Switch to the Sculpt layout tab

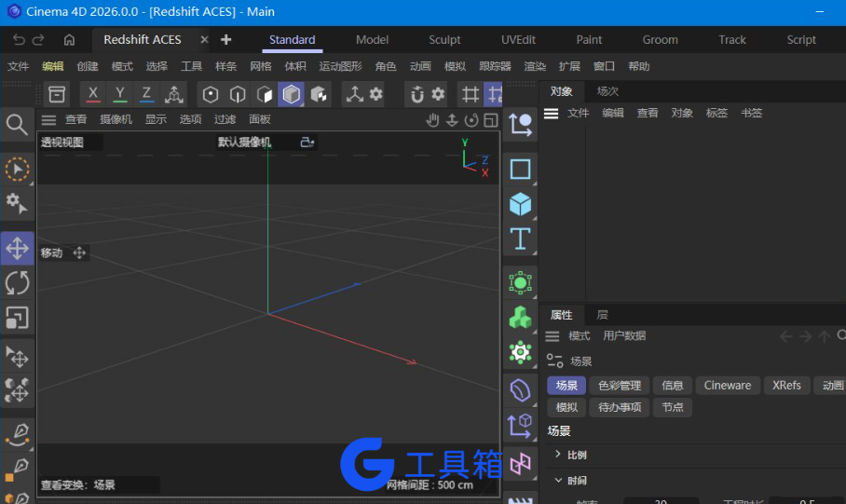pos(444,39)
